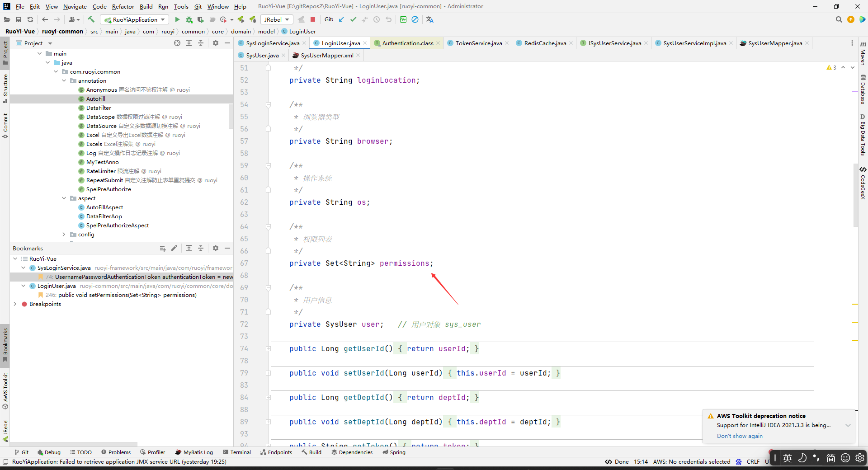The width and height of the screenshot is (868, 470).
Task: Expand the config folder in tree
Action: click(64, 234)
